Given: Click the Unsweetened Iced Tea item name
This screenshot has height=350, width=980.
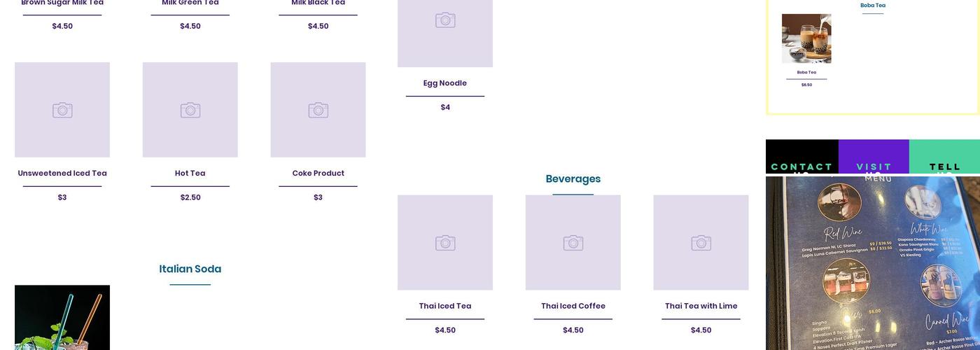Looking at the screenshot, I should (62, 173).
